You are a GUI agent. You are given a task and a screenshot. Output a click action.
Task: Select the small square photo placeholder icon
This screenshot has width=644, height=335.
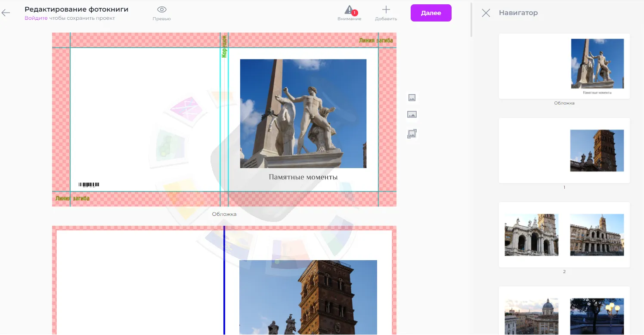412,98
